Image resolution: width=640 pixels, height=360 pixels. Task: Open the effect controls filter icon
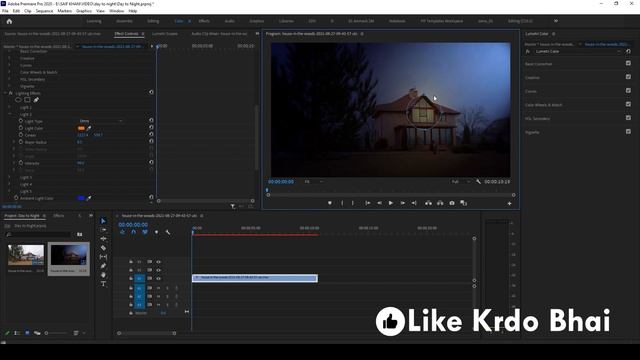pyautogui.click(x=233, y=207)
